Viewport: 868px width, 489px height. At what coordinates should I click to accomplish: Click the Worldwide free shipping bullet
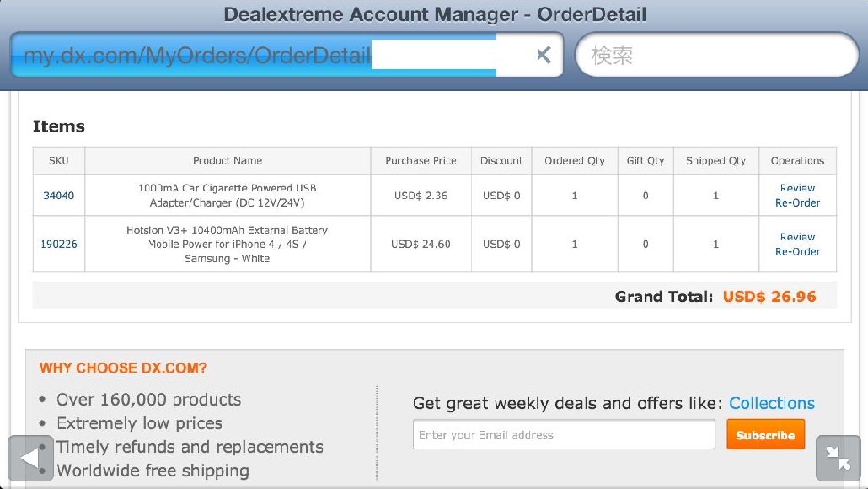tap(153, 470)
